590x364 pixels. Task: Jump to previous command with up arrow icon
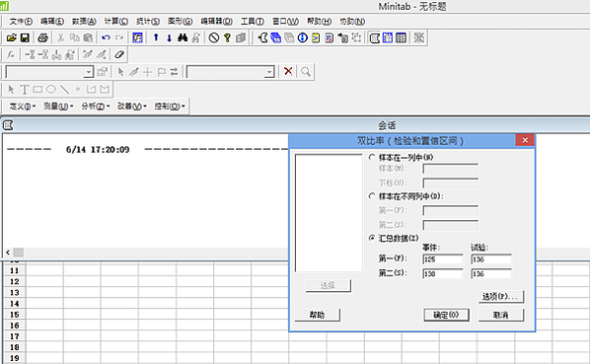(156, 37)
